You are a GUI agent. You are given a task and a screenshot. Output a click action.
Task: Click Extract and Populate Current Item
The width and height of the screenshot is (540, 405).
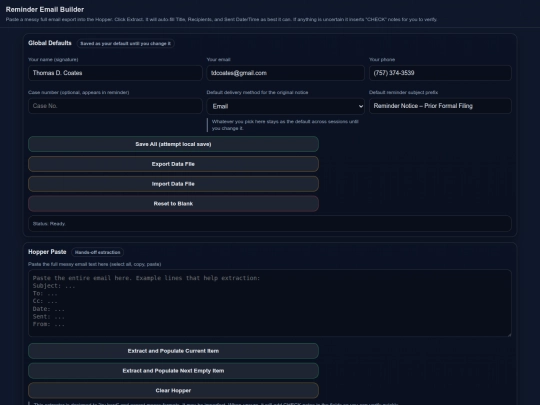point(173,351)
